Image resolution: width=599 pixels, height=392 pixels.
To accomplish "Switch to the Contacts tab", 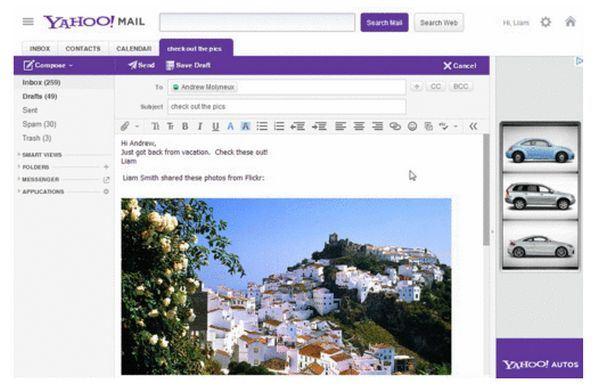I will tap(83, 49).
